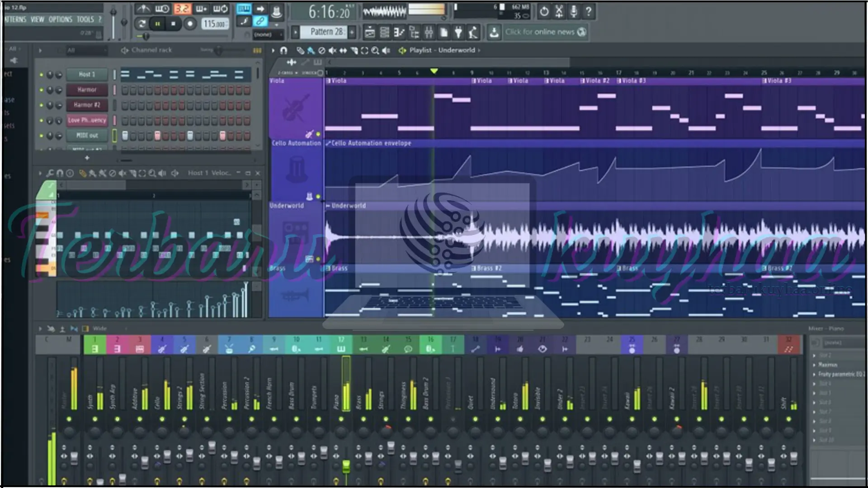Click the channel rack swing knob
This screenshot has width=868, height=488.
pos(218,50)
